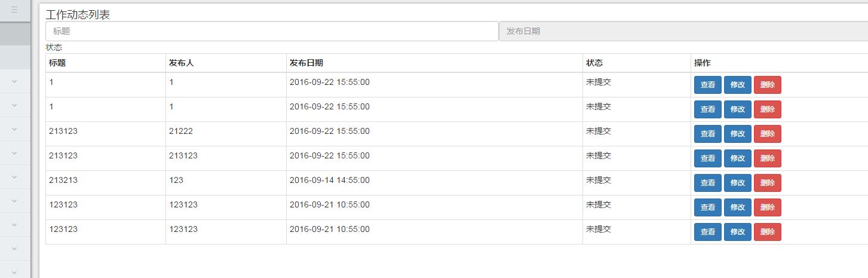
Task: Click the hamburger menu icon in the sidebar
Action: [14, 10]
